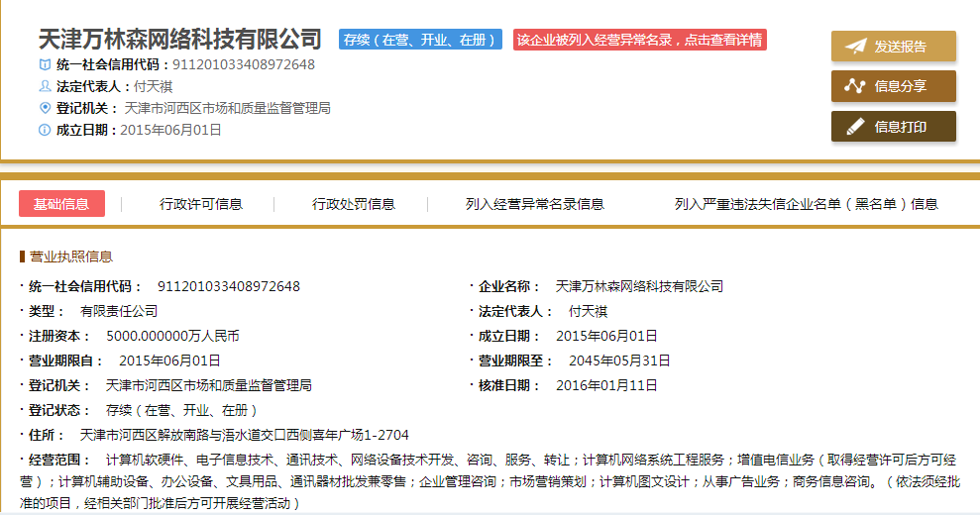Click the blue 存续 status badge
This screenshot has height=515, width=980.
coord(420,41)
